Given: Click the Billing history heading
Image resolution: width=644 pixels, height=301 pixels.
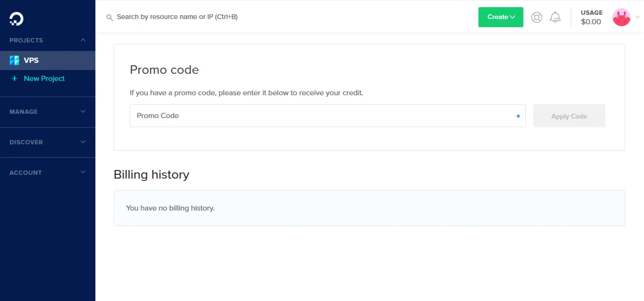Looking at the screenshot, I should click(x=151, y=175).
